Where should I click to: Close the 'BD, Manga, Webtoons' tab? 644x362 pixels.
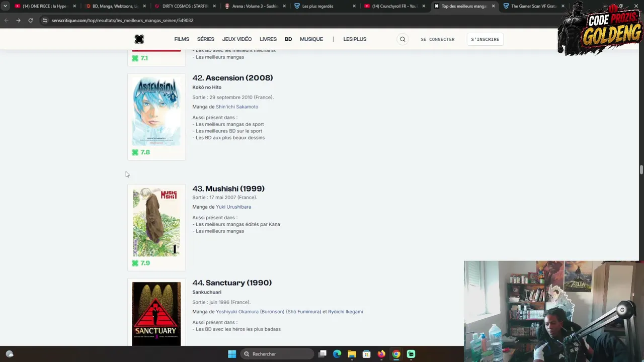click(144, 6)
